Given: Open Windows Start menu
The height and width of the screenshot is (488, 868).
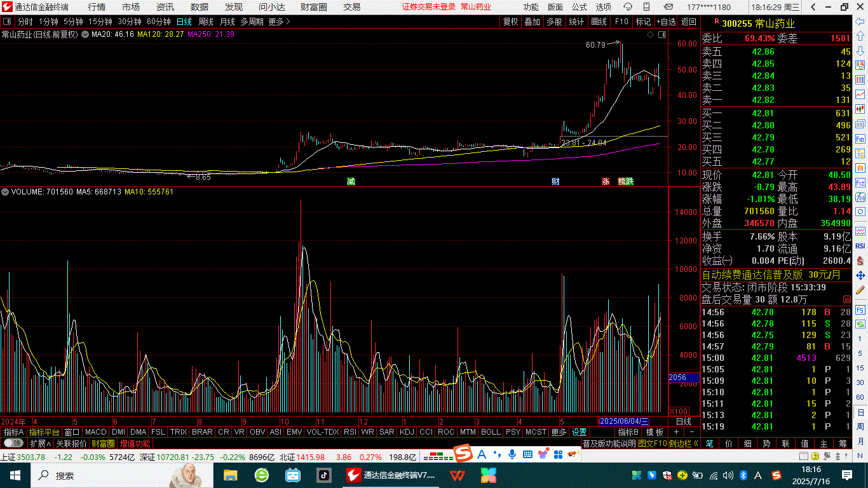Looking at the screenshot, I should click(x=14, y=475).
